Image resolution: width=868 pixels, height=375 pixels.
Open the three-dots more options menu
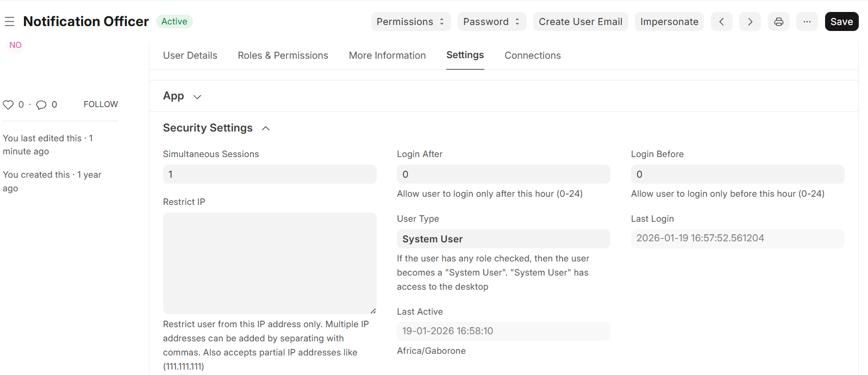click(x=807, y=22)
